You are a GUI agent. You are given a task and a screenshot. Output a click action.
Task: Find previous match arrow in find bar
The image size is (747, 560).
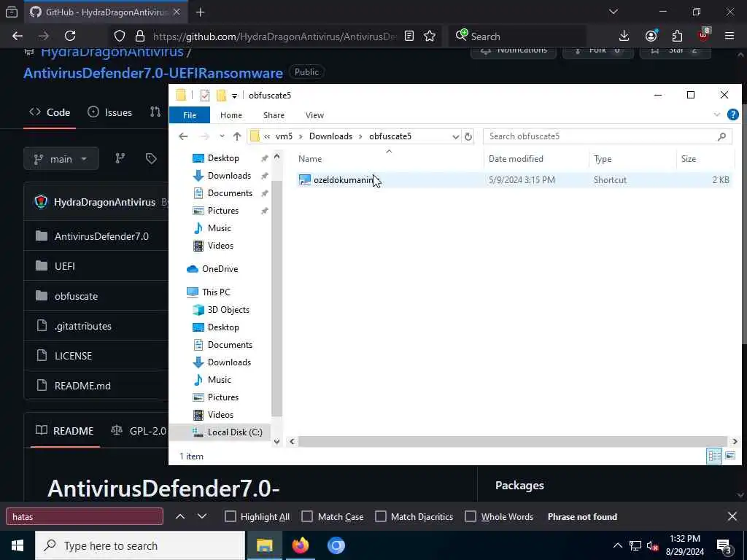click(x=180, y=517)
